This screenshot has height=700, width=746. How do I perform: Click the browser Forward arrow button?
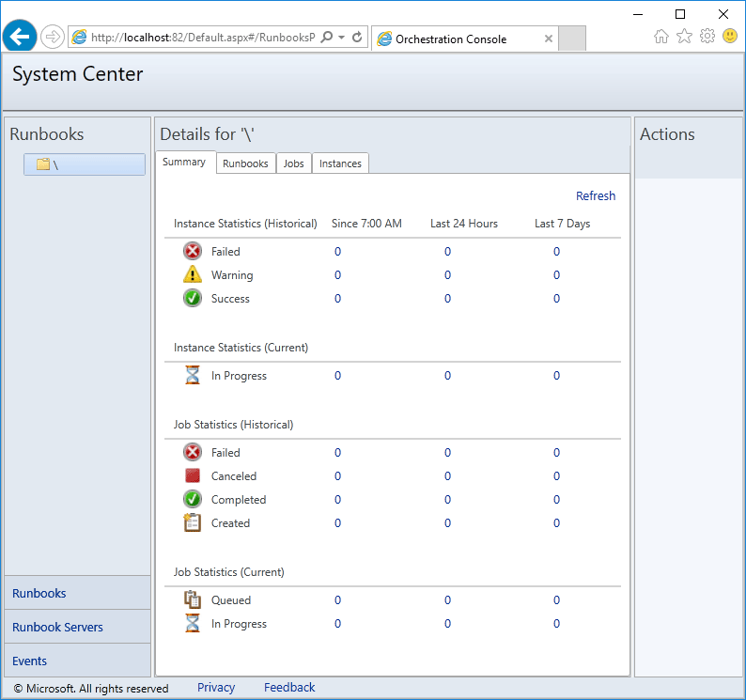click(52, 37)
